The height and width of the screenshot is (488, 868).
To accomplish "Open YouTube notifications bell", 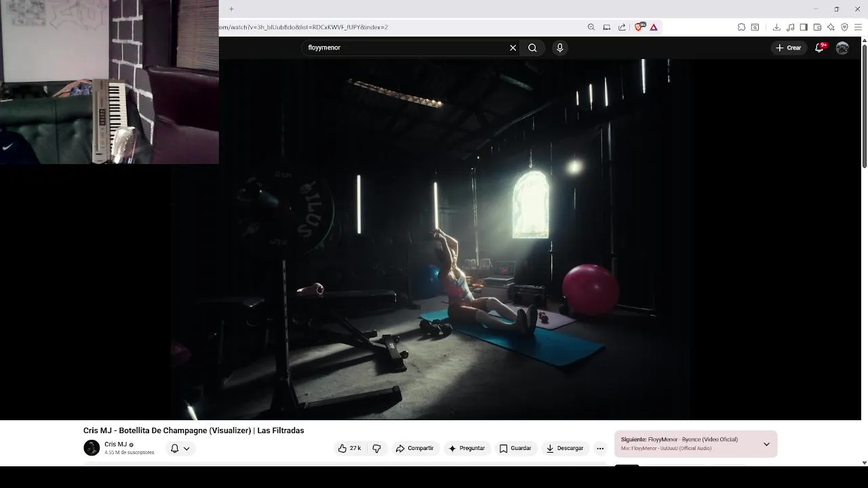I will pos(819,47).
